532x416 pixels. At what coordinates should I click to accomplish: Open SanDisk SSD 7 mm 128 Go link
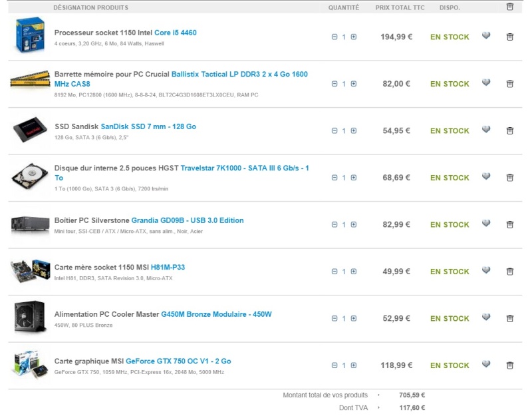(148, 126)
